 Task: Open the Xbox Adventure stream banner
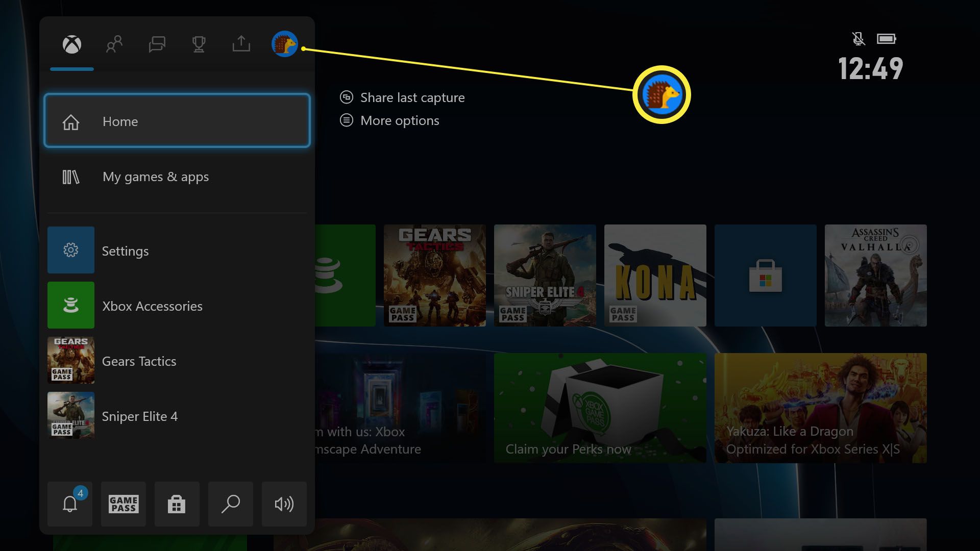coord(400,408)
